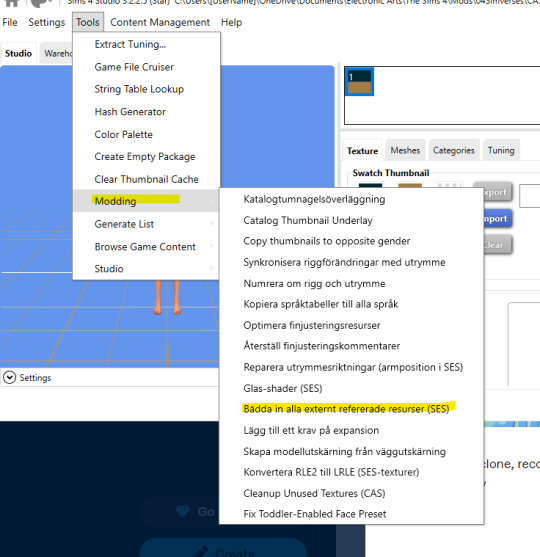The image size is (540, 557).
Task: Expand the Generate List submenu
Action: 146,224
